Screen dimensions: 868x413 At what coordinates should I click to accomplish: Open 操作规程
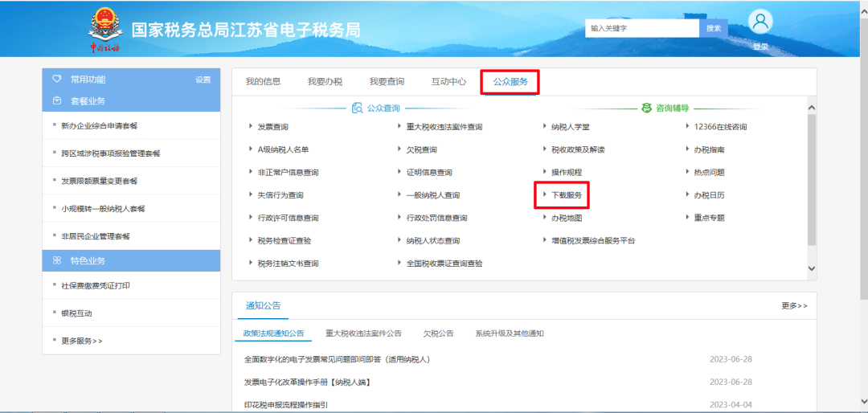point(567,173)
